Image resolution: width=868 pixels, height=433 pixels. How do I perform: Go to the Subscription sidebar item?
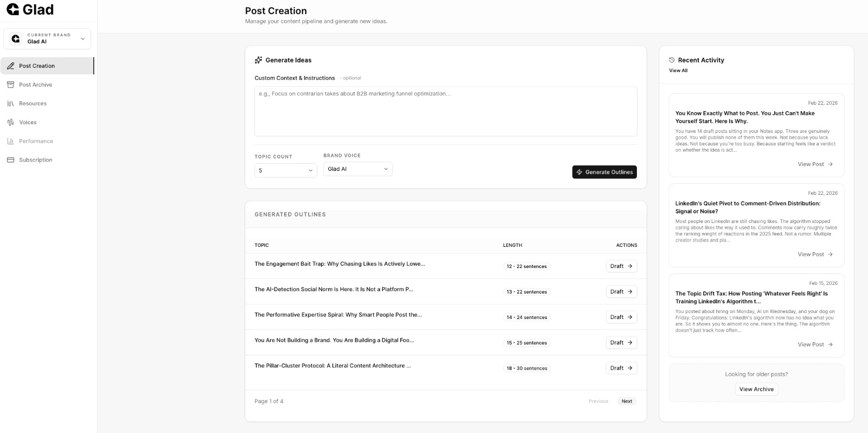[x=36, y=160]
